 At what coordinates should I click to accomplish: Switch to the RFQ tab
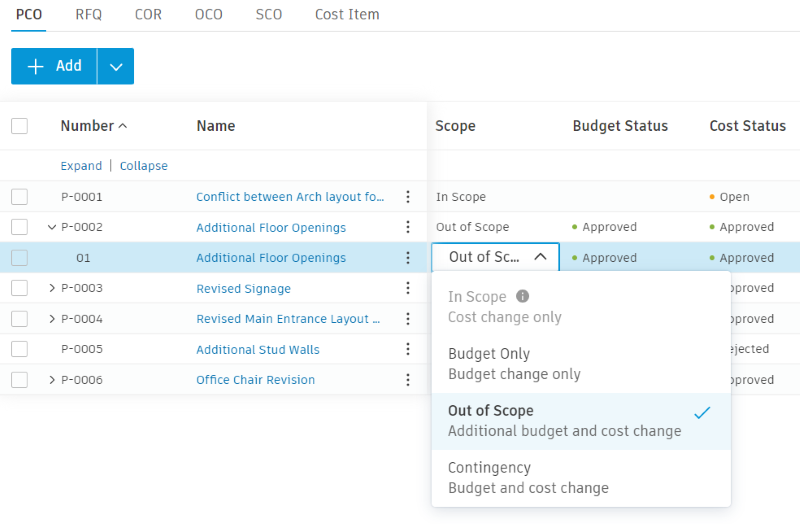coord(89,15)
